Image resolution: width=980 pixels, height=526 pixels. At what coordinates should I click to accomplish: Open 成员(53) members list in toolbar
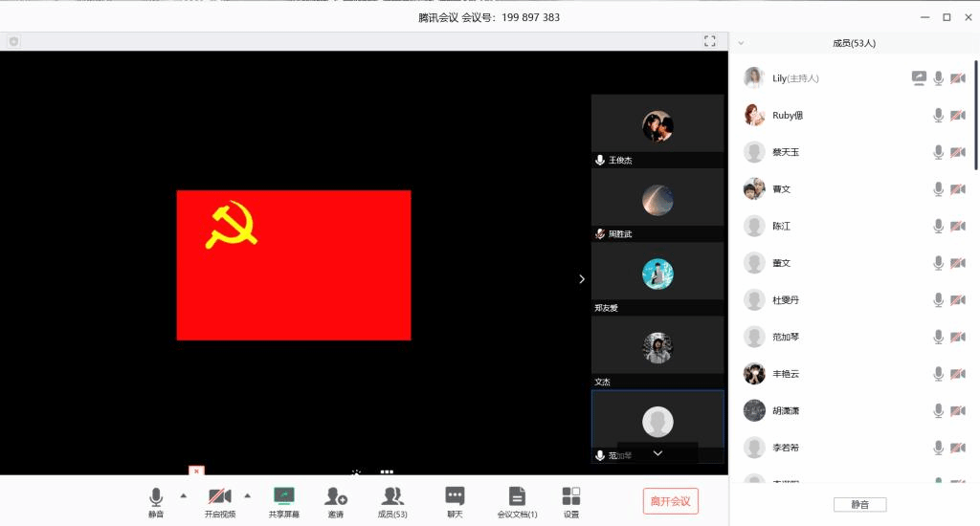point(392,502)
